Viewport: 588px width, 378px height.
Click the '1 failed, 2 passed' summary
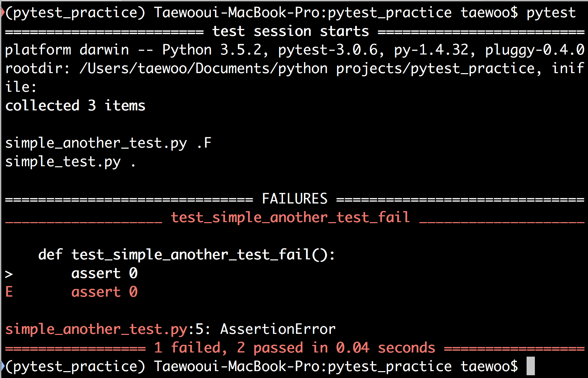tap(229, 348)
